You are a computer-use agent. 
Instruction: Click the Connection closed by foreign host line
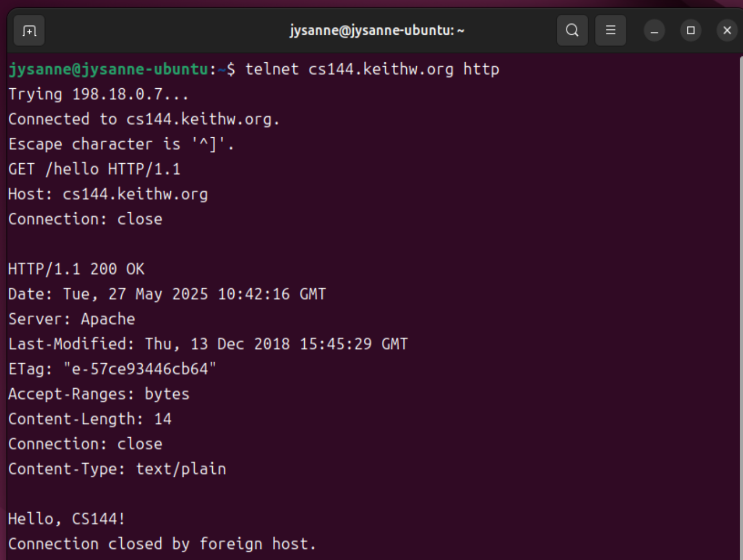click(162, 544)
